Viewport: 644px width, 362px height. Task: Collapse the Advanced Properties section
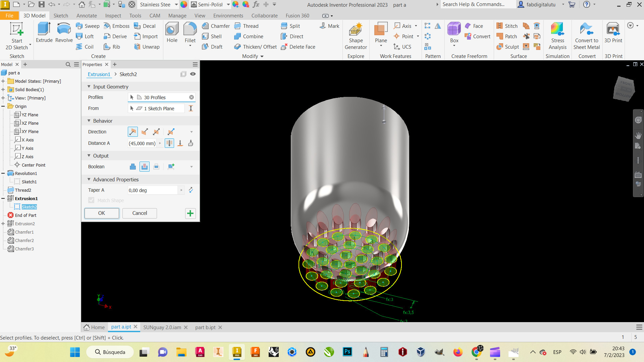pos(89,179)
